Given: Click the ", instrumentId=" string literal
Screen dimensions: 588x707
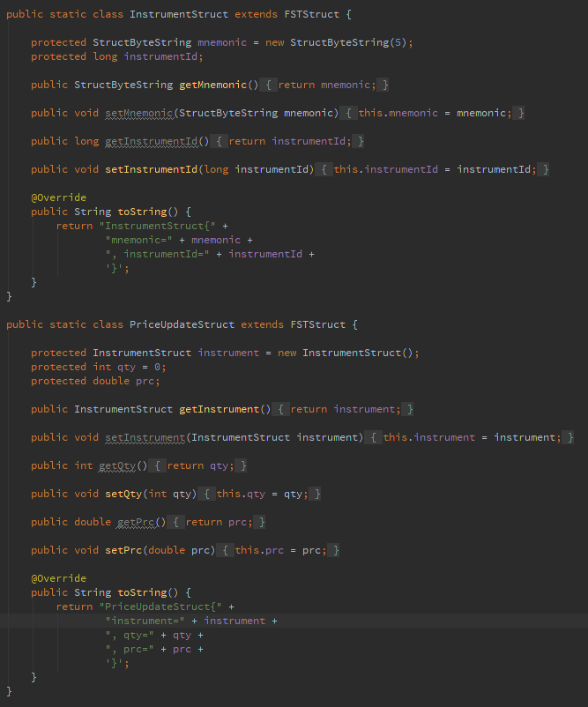Looking at the screenshot, I should (158, 254).
